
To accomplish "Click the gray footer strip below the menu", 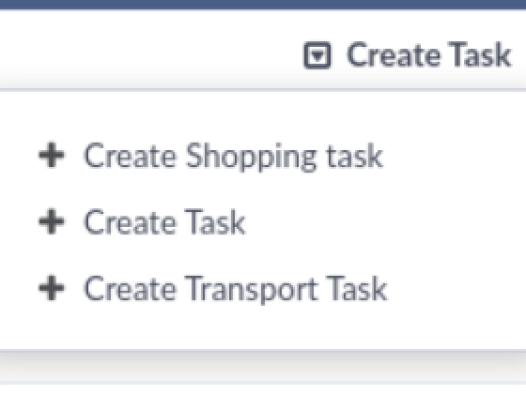I will 263,367.
